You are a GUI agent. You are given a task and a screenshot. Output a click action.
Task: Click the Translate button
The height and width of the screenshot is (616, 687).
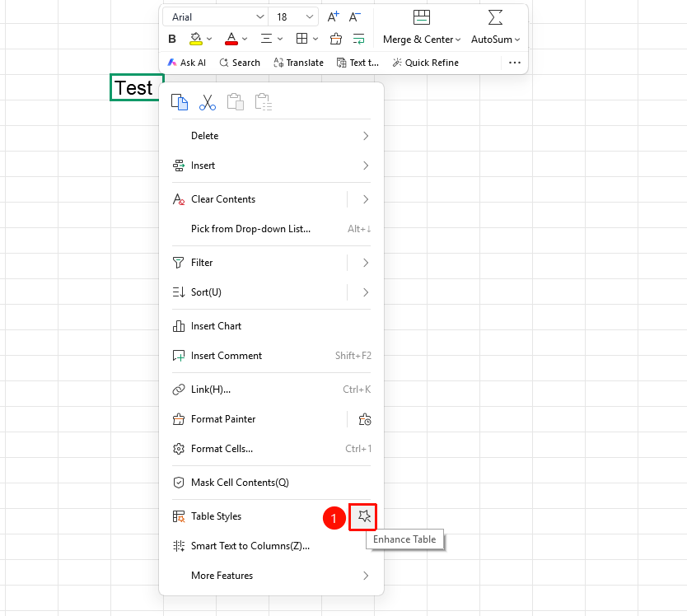(298, 63)
